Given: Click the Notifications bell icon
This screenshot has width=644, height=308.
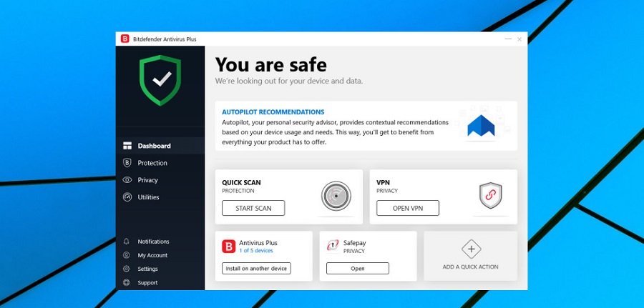Looking at the screenshot, I should (127, 242).
